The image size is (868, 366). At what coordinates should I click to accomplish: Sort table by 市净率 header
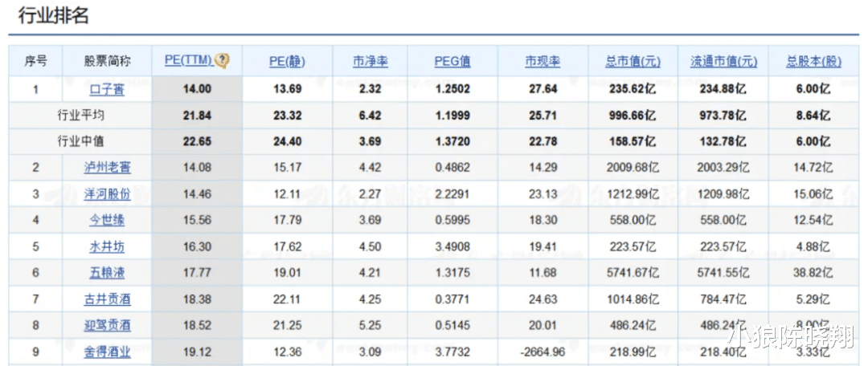(x=371, y=61)
